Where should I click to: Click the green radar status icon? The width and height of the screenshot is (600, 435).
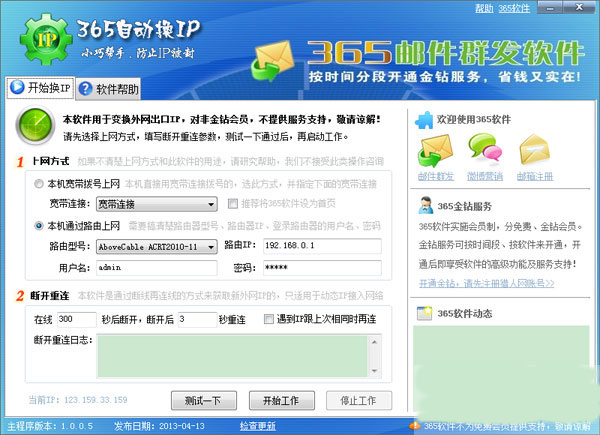(35, 125)
